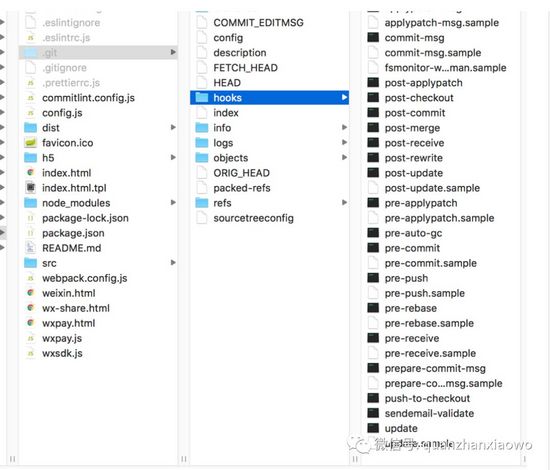550x470 pixels.
Task: Click the Chrome icon beside index.html
Action: tap(31, 173)
